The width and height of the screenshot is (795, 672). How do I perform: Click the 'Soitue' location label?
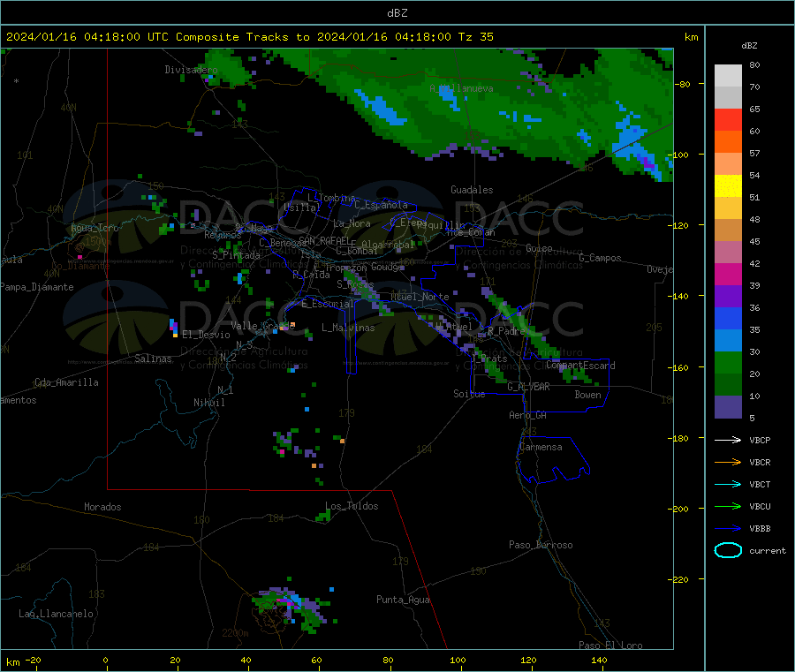tap(469, 394)
